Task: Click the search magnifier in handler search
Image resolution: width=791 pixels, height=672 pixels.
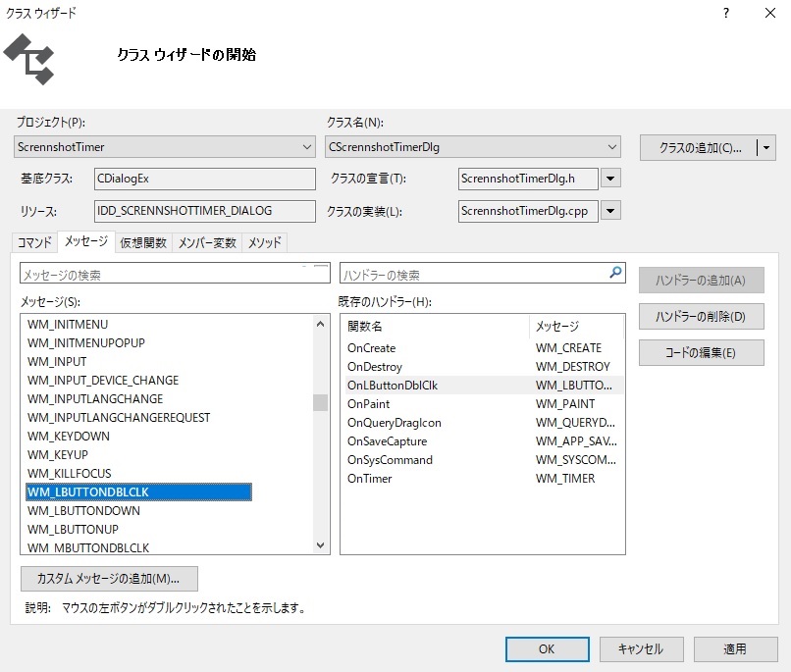Action: coord(615,273)
